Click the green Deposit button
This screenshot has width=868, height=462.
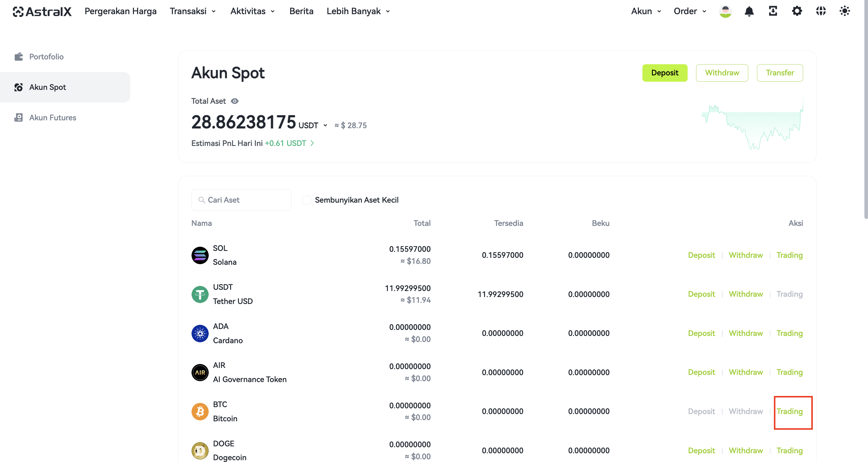664,73
